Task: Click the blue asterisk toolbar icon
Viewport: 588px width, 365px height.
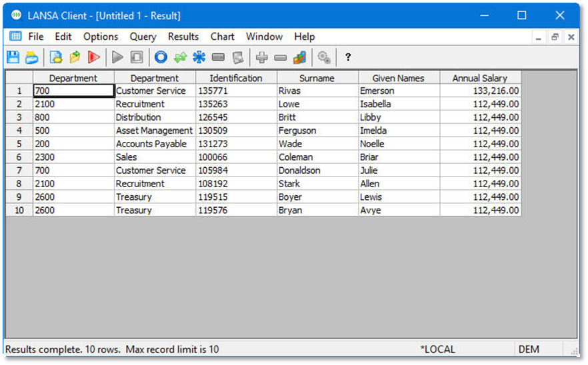Action: (199, 58)
